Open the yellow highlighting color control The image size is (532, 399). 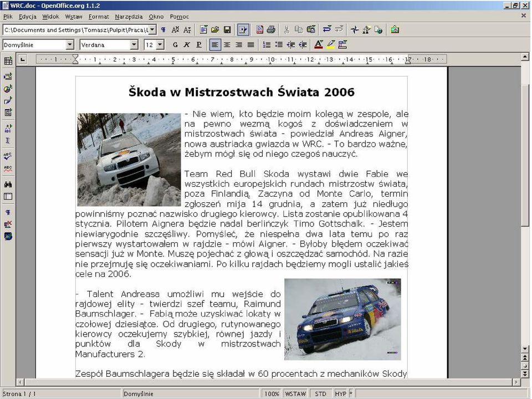point(331,45)
